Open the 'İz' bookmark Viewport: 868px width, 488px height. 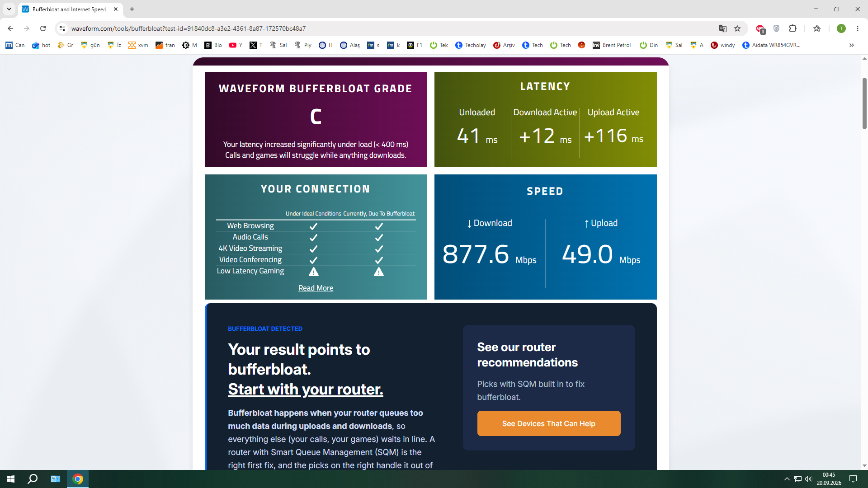(x=114, y=45)
